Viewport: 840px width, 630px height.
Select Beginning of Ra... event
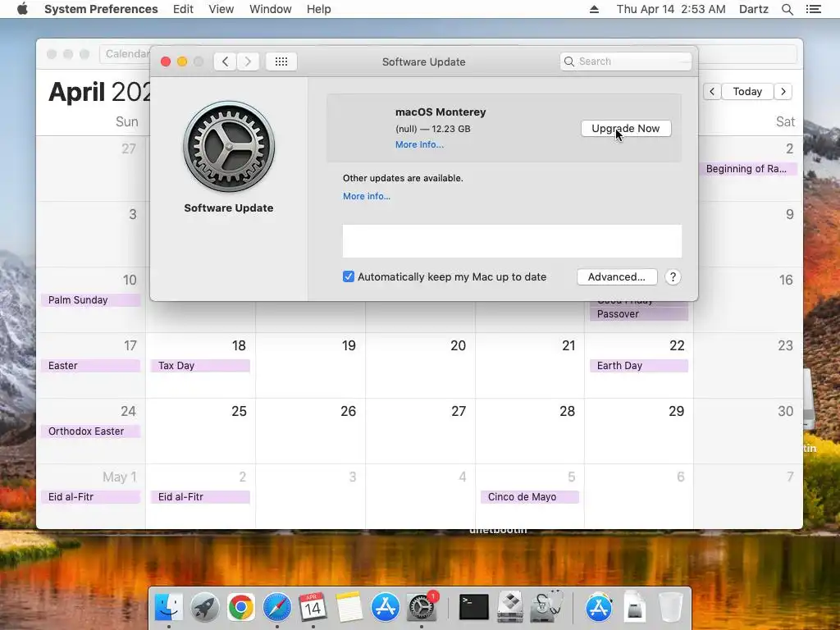pos(748,169)
